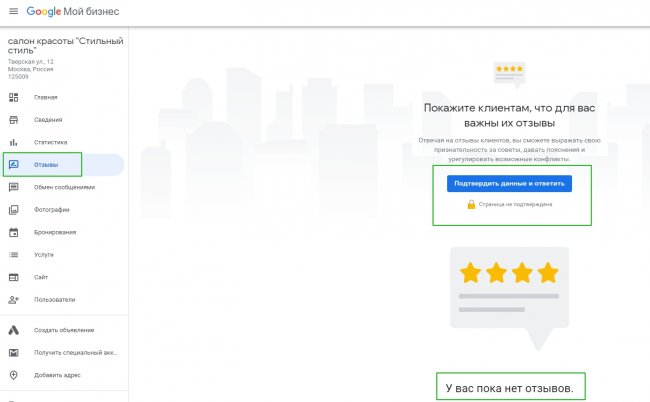Screen dimensions: 650x402
Task: Click the Обмен сообщениями chat icon
Action: (14, 187)
